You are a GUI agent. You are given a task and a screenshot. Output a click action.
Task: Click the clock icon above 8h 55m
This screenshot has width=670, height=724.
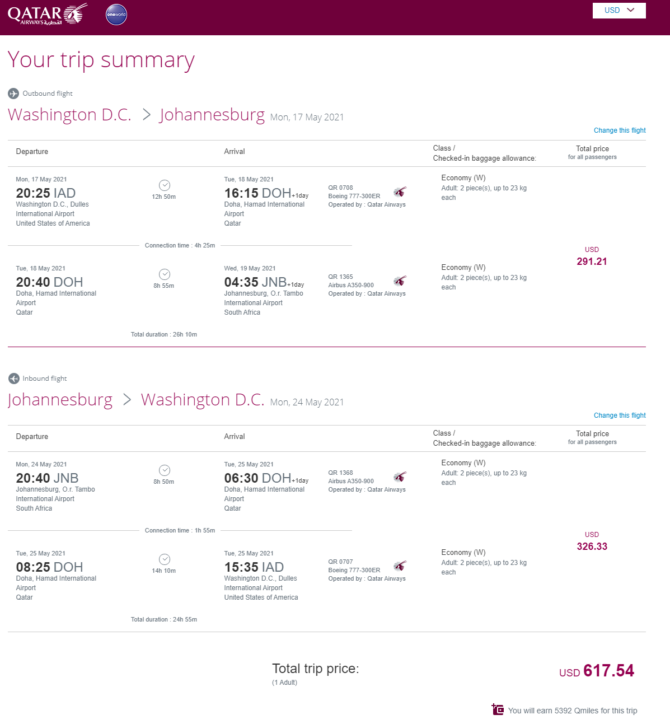164,274
